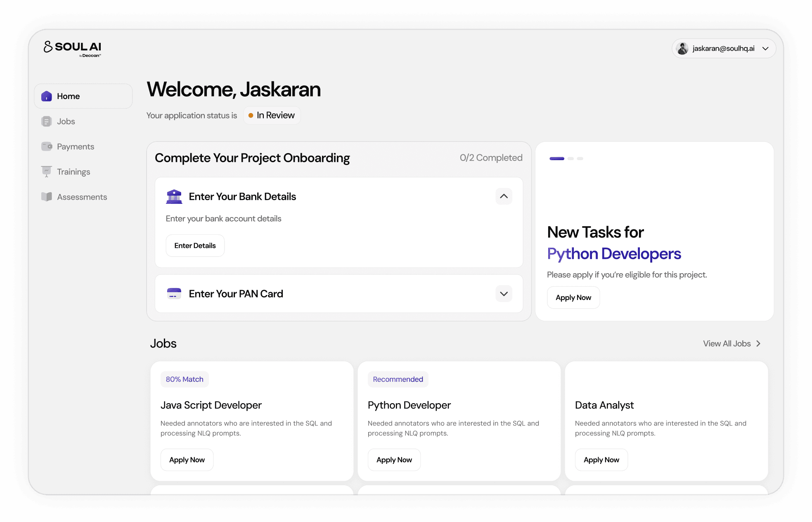Go to Assessments in the sidebar

[x=82, y=197]
